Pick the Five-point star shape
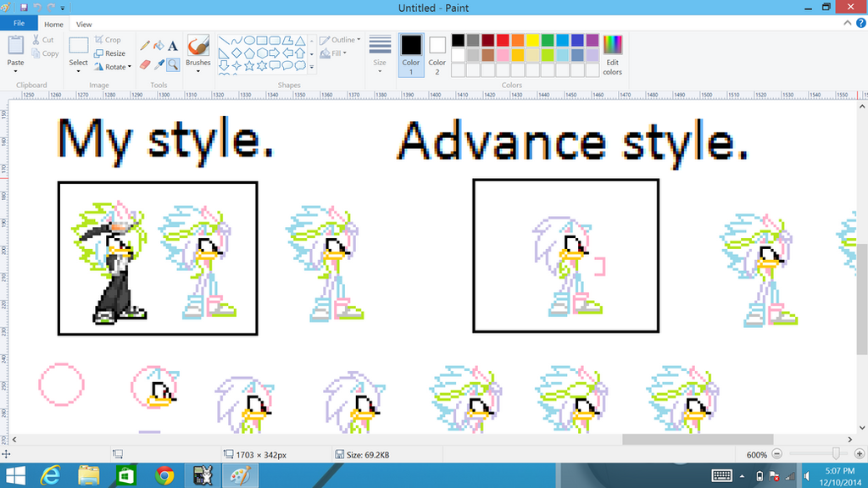 [249, 66]
